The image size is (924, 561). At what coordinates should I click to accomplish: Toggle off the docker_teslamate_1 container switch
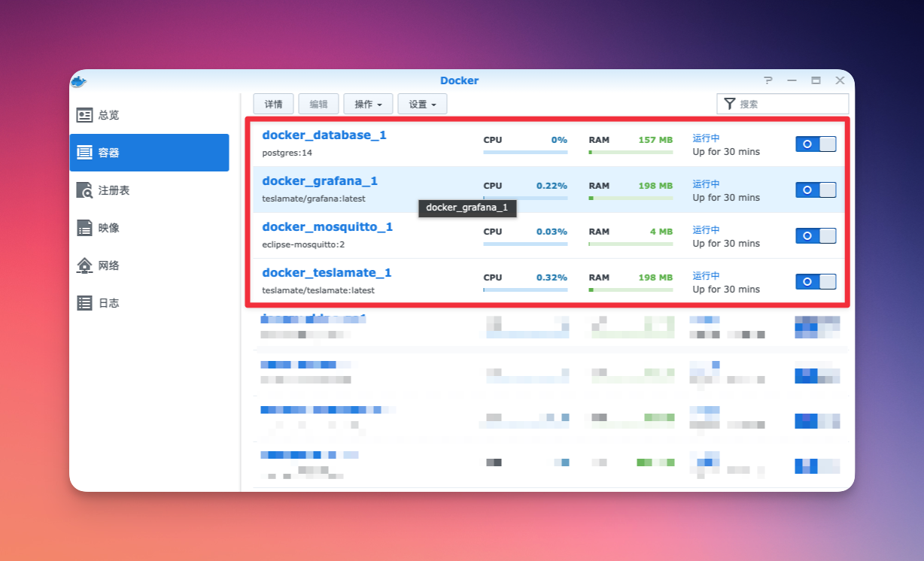pyautogui.click(x=816, y=281)
